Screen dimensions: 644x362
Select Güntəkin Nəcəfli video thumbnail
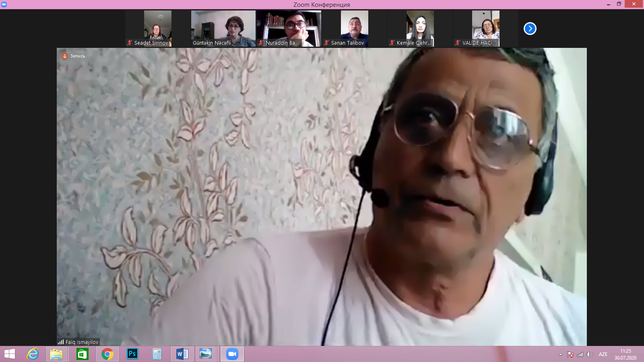pos(223,28)
